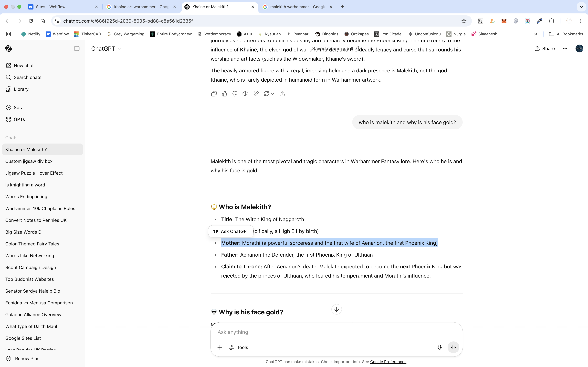The width and height of the screenshot is (588, 367).
Task: Toggle the sidebar closed
Action: click(77, 48)
